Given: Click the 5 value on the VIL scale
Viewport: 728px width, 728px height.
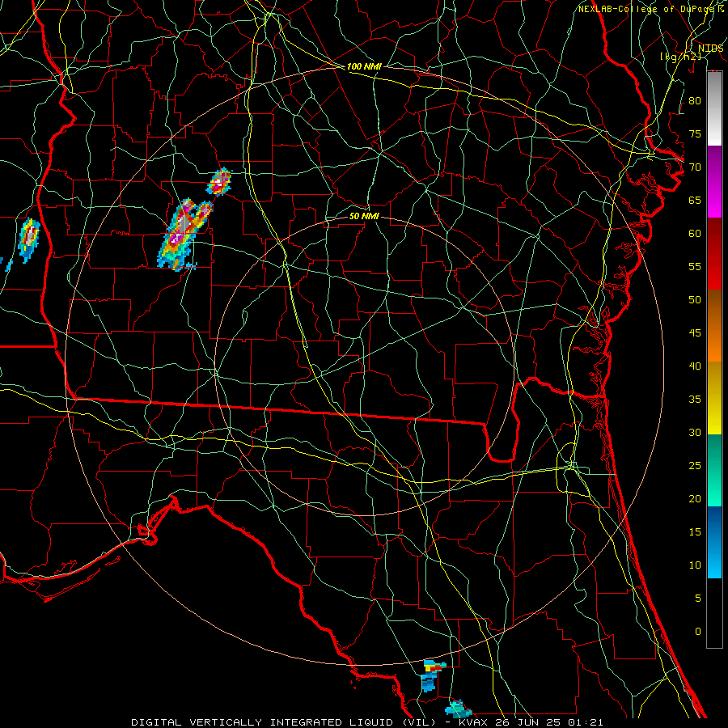Looking at the screenshot, I should tap(698, 598).
